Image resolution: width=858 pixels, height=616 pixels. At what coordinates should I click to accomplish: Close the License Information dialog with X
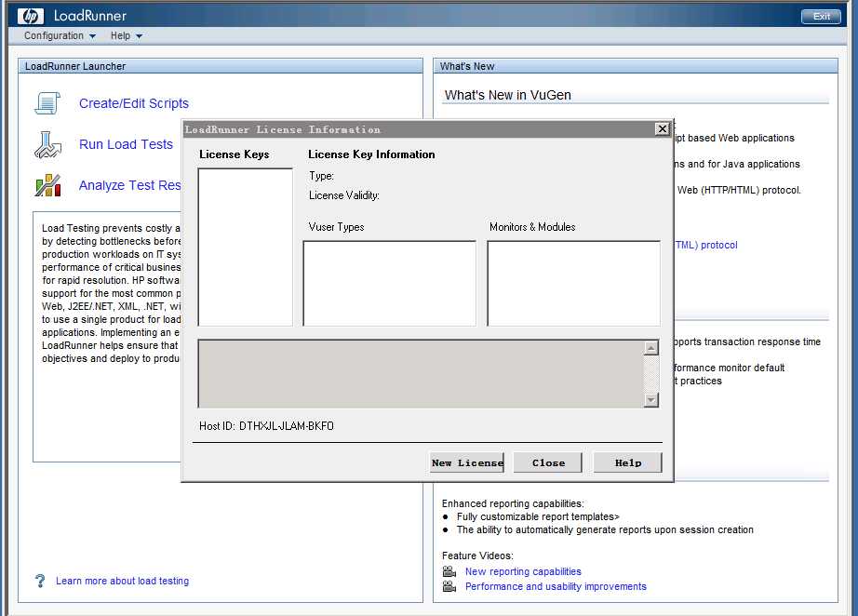click(x=662, y=129)
